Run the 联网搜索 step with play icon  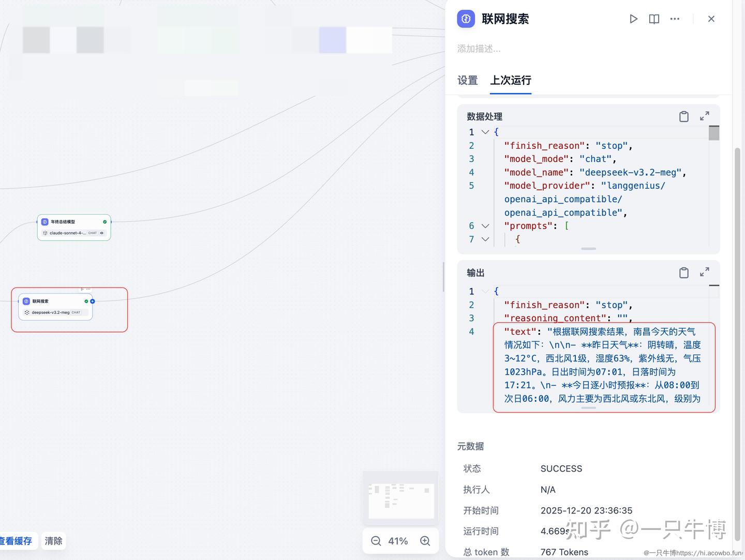click(633, 19)
